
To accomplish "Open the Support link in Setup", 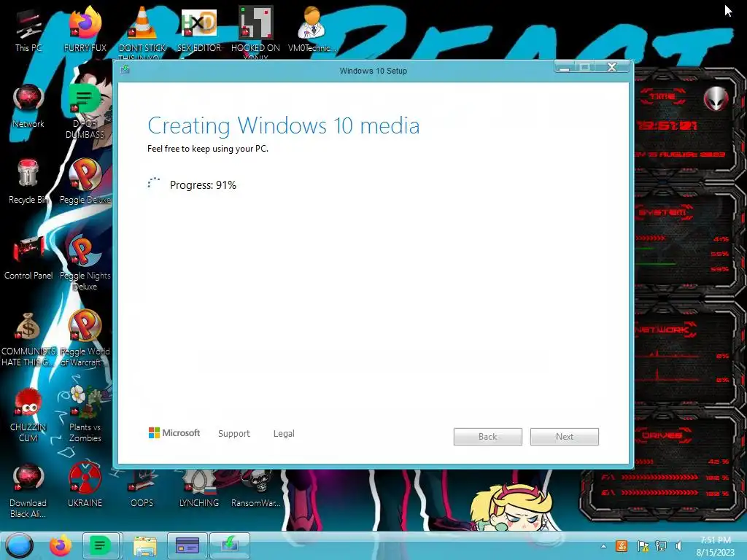I will [234, 433].
